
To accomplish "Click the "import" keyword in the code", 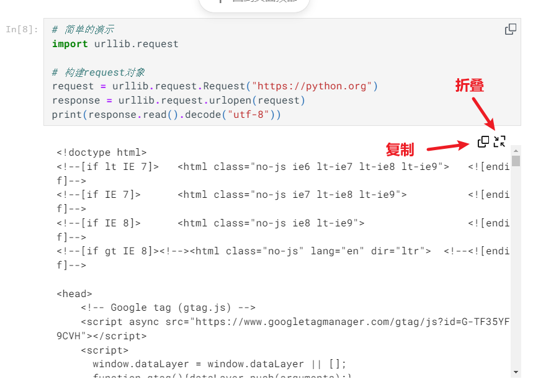I will (70, 44).
